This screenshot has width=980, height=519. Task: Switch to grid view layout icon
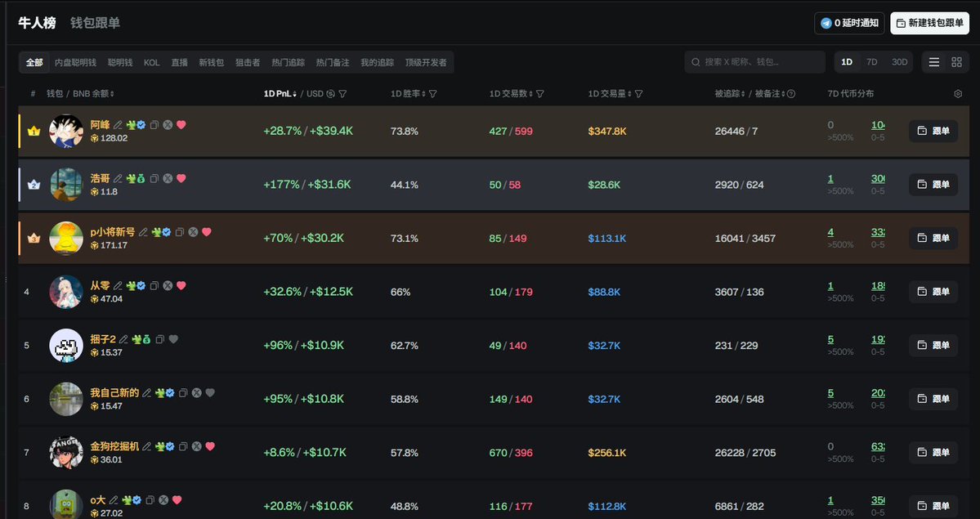956,62
